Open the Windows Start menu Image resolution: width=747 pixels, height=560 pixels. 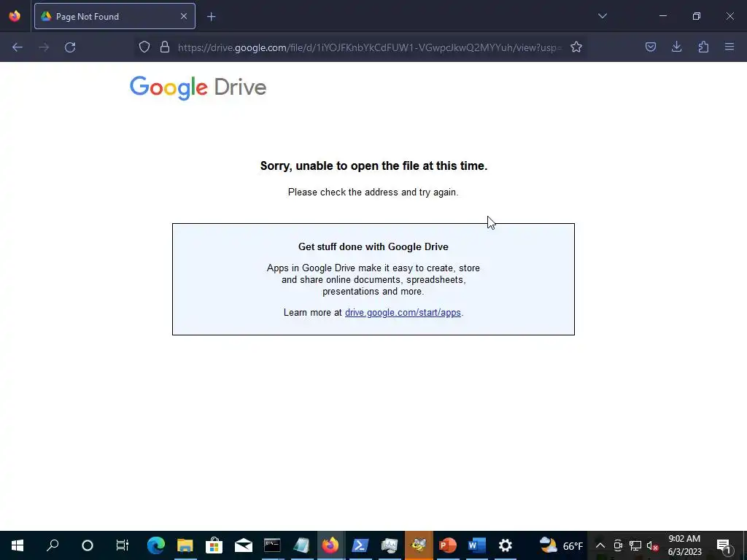(18, 545)
